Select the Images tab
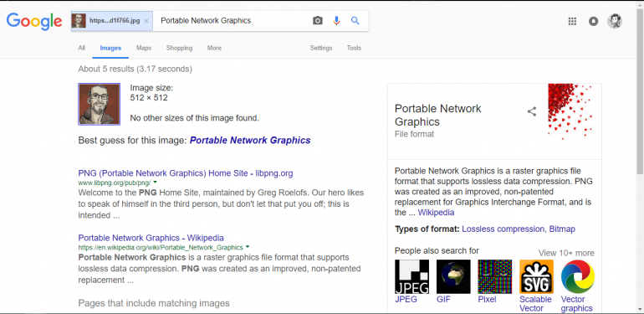The image size is (644, 314). click(x=110, y=48)
